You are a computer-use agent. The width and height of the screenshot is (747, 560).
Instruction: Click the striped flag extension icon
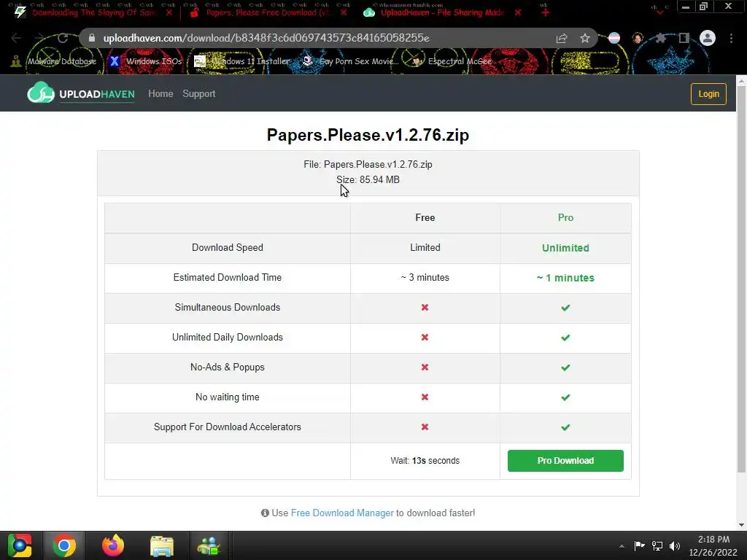coord(614,38)
